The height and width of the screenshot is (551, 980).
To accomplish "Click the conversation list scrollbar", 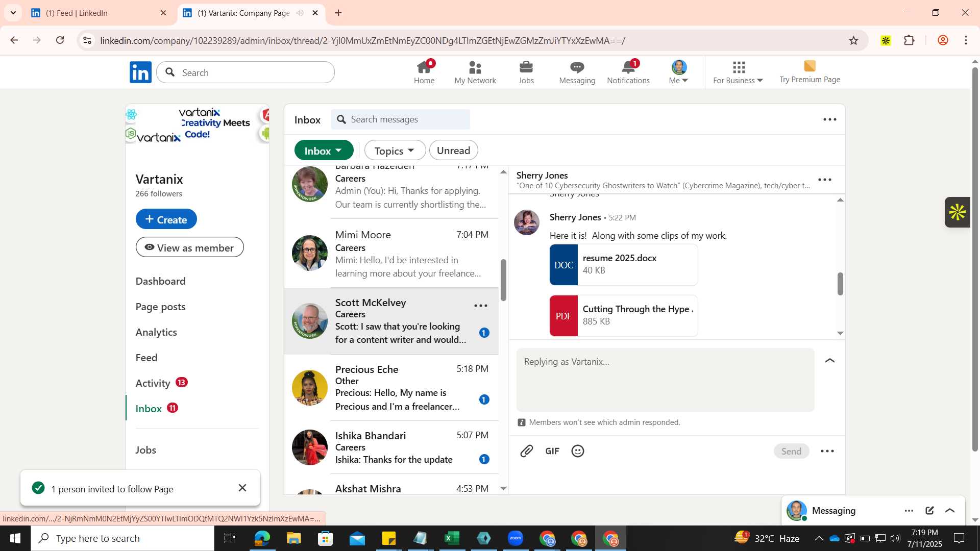I will [503, 280].
